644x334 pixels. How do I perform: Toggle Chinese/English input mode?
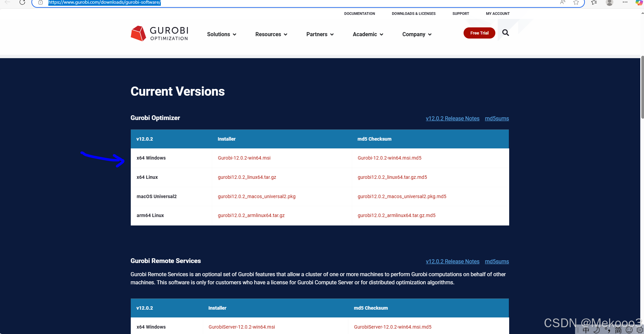point(586,330)
